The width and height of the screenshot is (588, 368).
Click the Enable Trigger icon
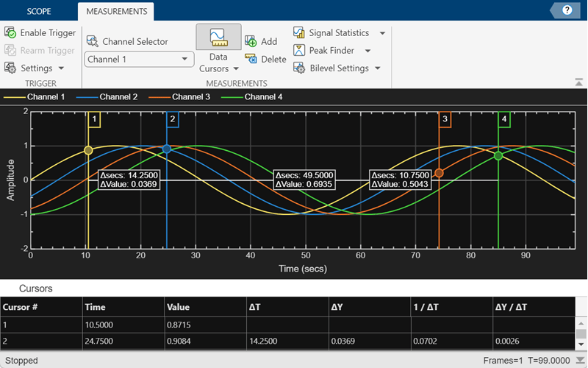[10, 32]
